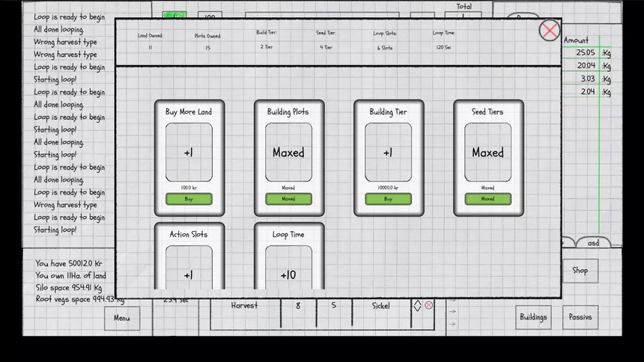Click the Buy More Land card title
Viewport: 644px width, 362px height.
pyautogui.click(x=189, y=111)
